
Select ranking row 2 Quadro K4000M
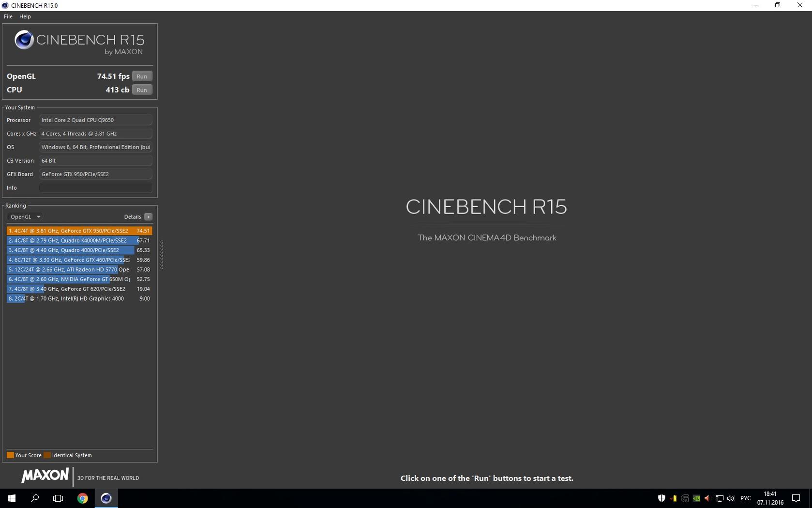(x=79, y=240)
